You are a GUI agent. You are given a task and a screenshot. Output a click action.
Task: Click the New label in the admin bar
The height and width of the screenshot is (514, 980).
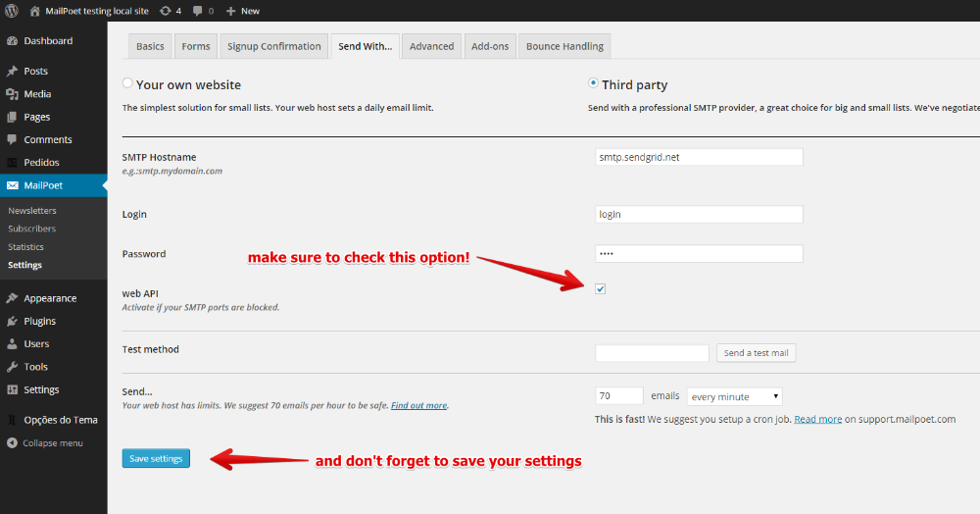(250, 11)
